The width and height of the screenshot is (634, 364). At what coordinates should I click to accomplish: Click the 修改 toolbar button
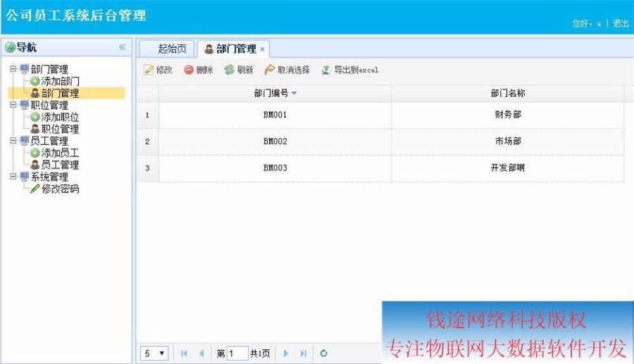pyautogui.click(x=158, y=70)
